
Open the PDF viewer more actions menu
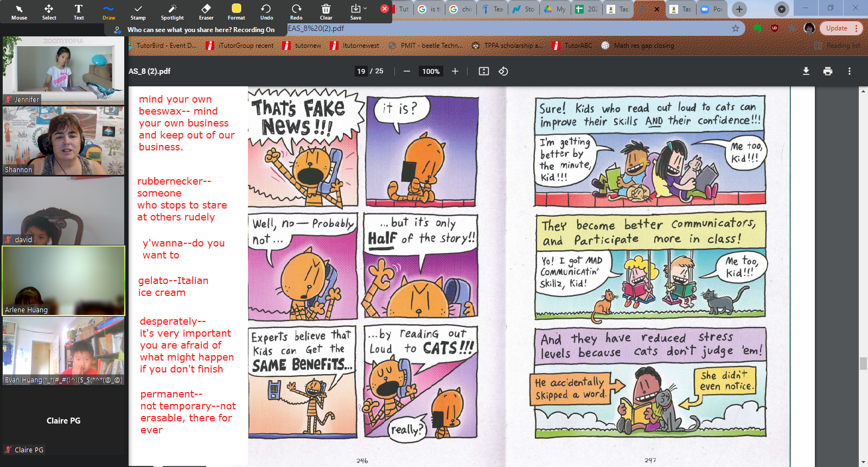pos(850,71)
